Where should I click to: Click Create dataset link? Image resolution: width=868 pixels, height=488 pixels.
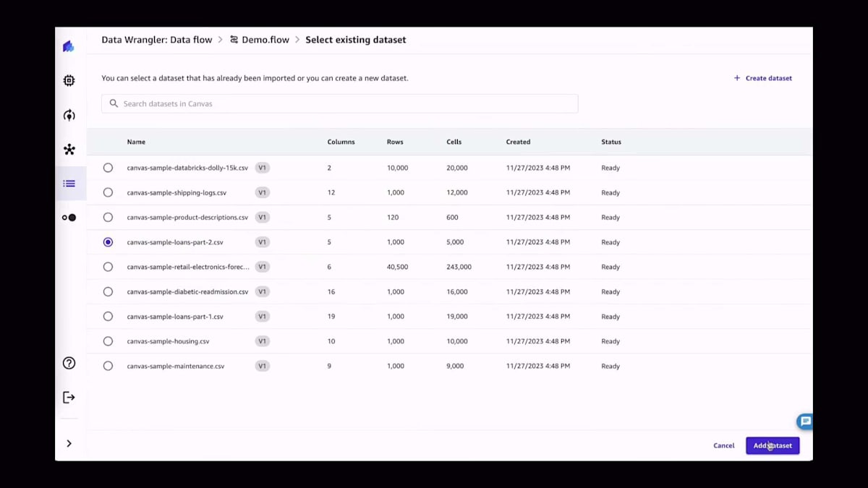(x=763, y=78)
